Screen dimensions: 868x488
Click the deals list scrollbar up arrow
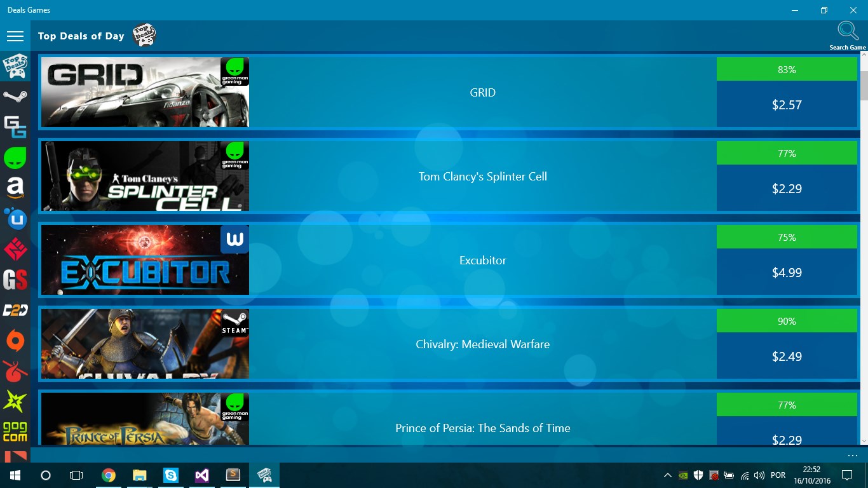pos(864,56)
